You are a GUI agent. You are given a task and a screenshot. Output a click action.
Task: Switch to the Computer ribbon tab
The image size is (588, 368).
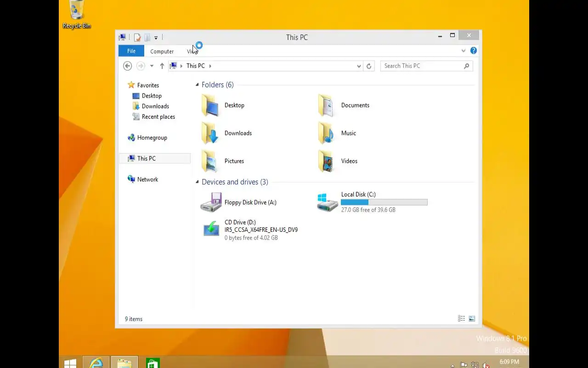(x=162, y=52)
